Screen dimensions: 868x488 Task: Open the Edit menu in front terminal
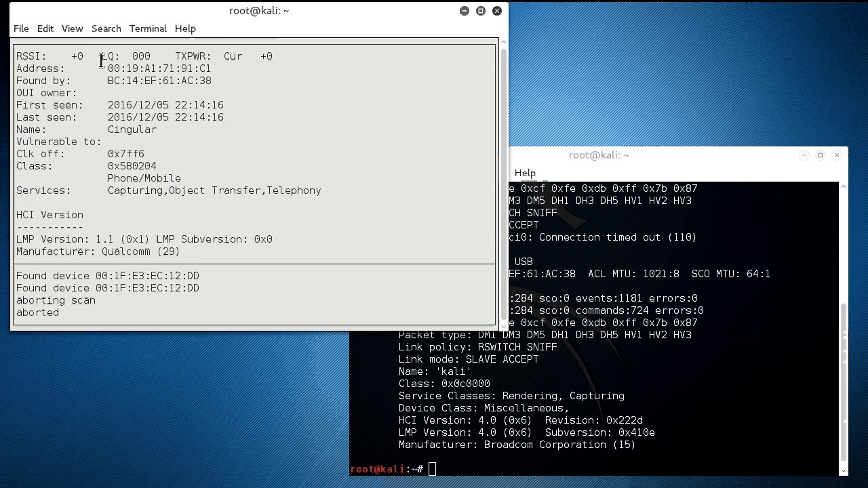45,28
